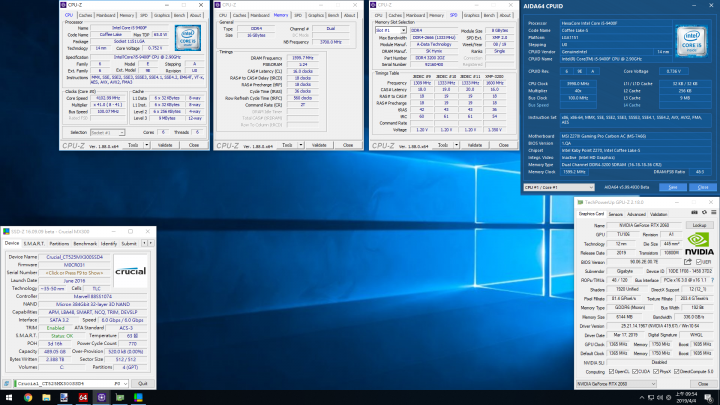Open the NVIDIA GeForce RTX 2060 GPU selector dropdown
Viewport: 720px width, 405px height.
pyautogui.click(x=616, y=384)
